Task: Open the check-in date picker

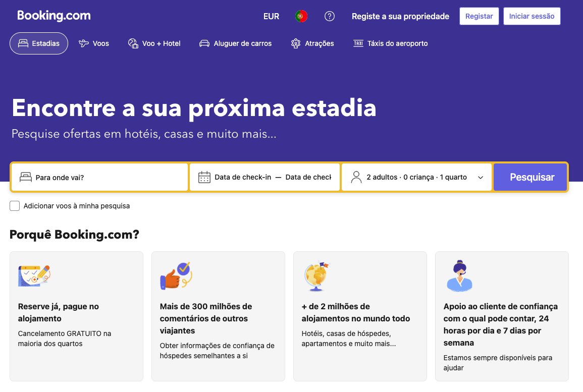Action: click(243, 177)
